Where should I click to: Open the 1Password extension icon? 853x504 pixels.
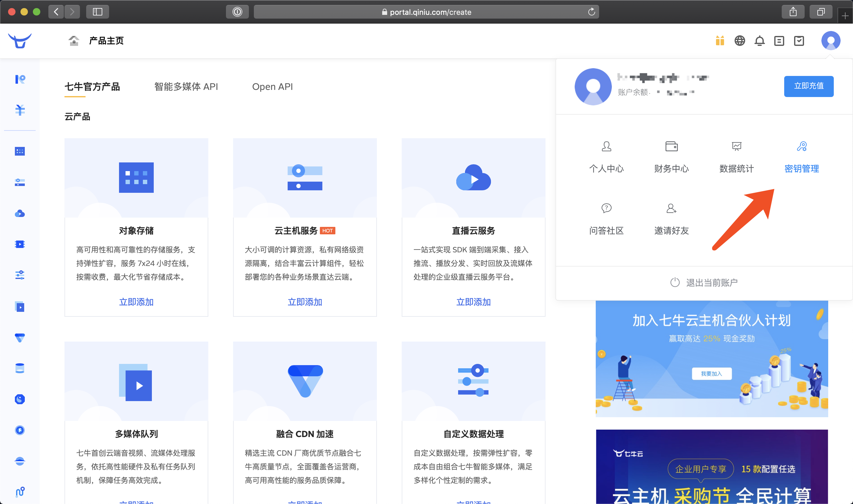click(237, 12)
